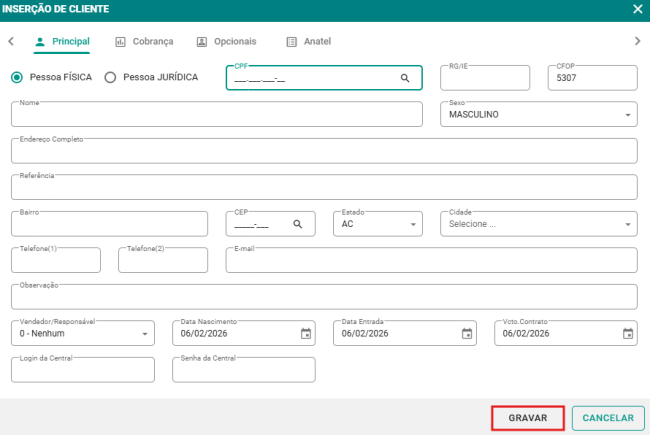
Task: Switch to the Anatel tab
Action: (309, 41)
